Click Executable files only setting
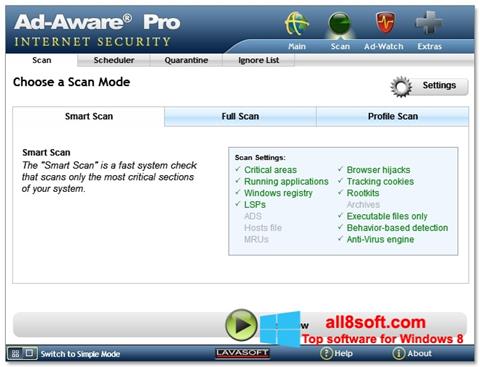 pyautogui.click(x=387, y=216)
